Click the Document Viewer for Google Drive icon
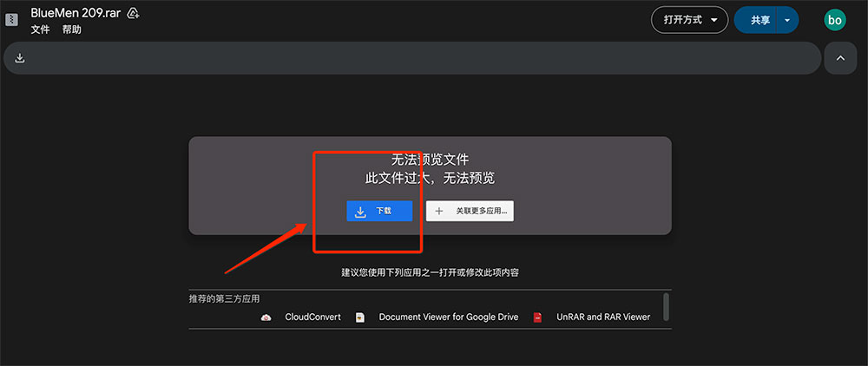Viewport: 868px width, 366px height. 360,317
